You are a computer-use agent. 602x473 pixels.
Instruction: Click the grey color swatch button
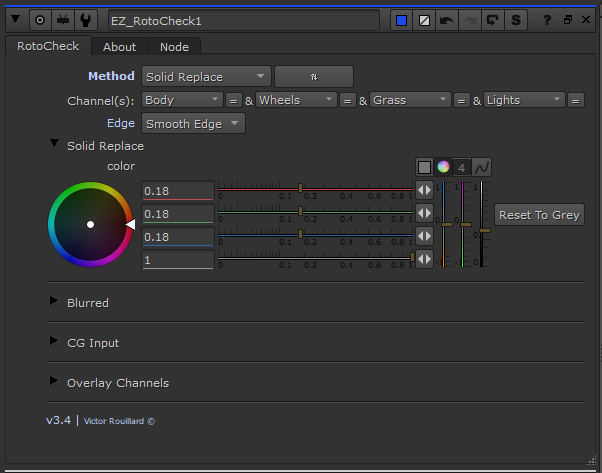pos(424,167)
